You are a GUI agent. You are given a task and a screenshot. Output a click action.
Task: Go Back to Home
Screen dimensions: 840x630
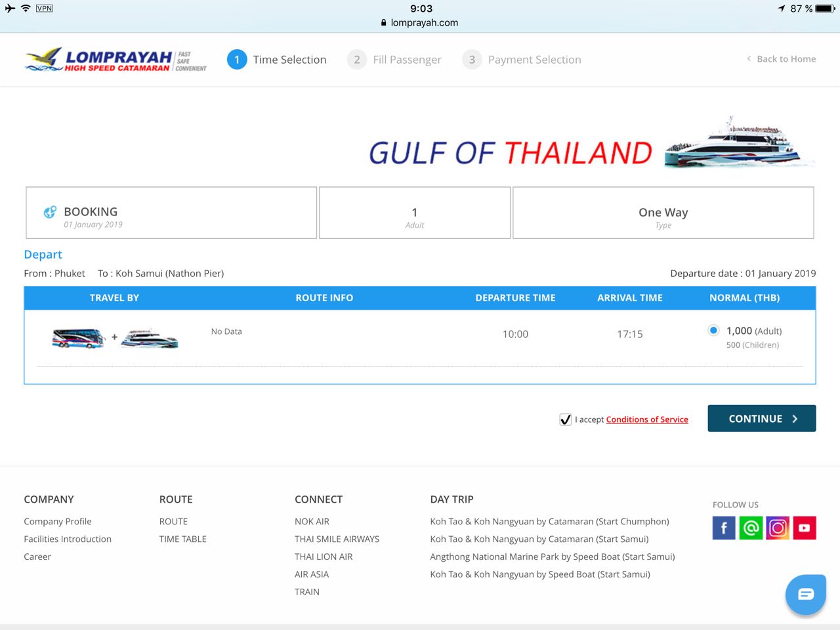tap(782, 59)
